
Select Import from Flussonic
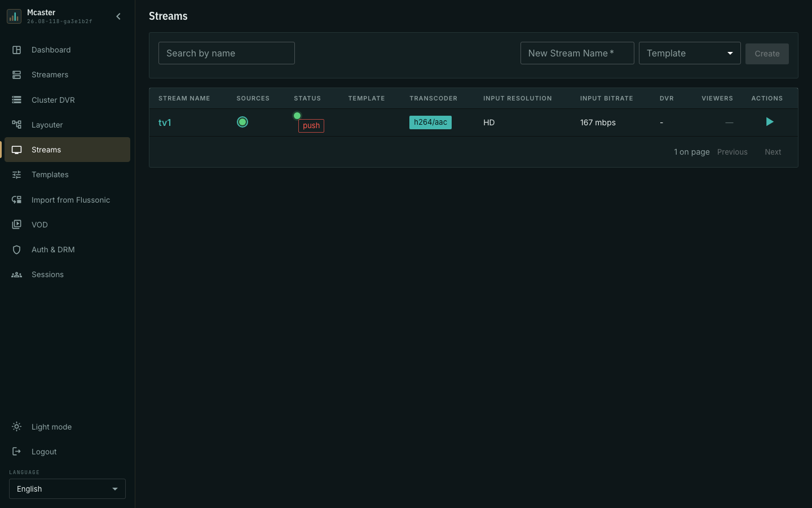point(67,200)
